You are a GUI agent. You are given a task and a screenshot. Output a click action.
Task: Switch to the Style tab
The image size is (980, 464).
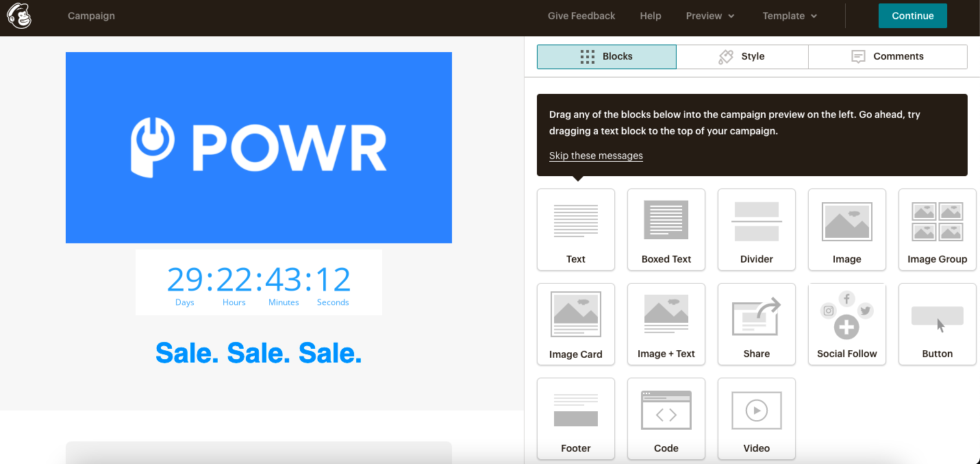tap(742, 57)
